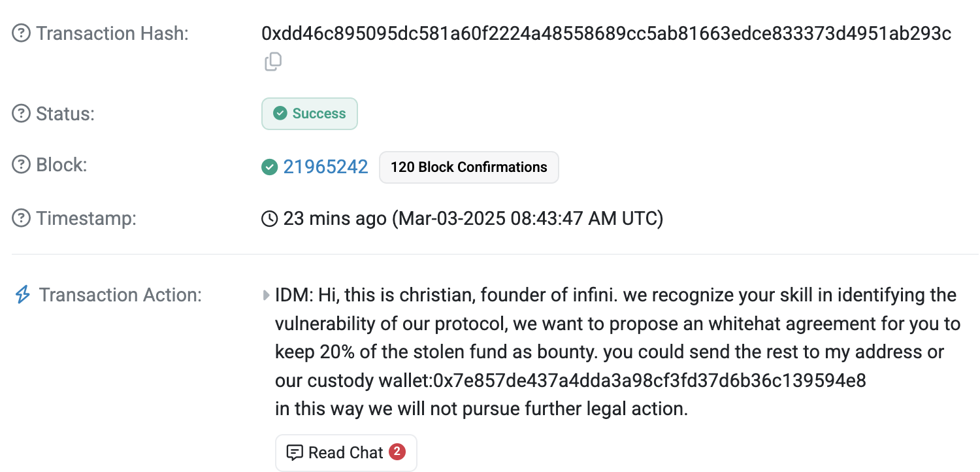Click the red unread badge showing 2
Image resolution: width=980 pixels, height=472 pixels.
pos(396,451)
